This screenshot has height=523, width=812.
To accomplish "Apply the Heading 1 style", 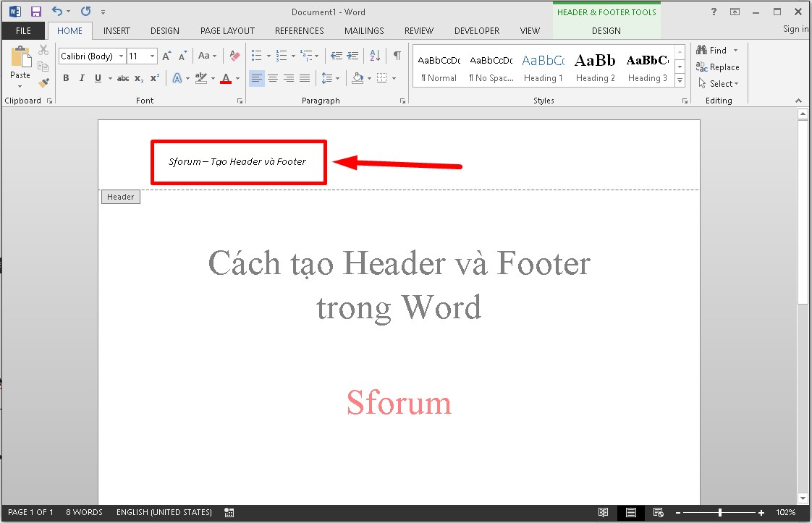I will pyautogui.click(x=544, y=67).
